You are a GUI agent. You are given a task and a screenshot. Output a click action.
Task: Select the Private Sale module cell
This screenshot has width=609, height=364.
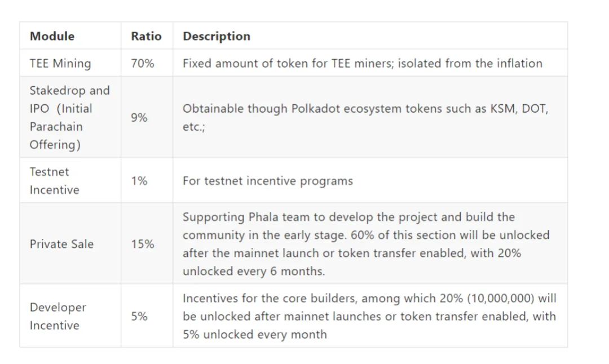tap(70, 244)
